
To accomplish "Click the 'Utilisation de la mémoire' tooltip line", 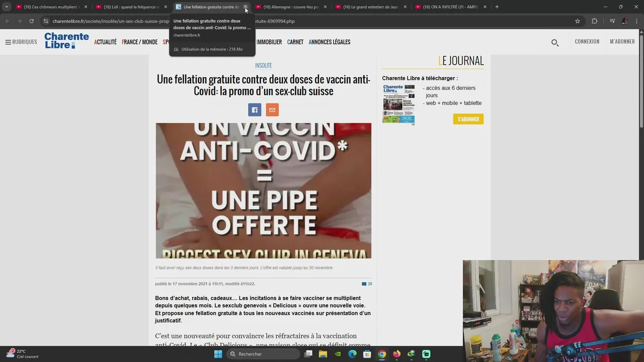I will coord(212,49).
